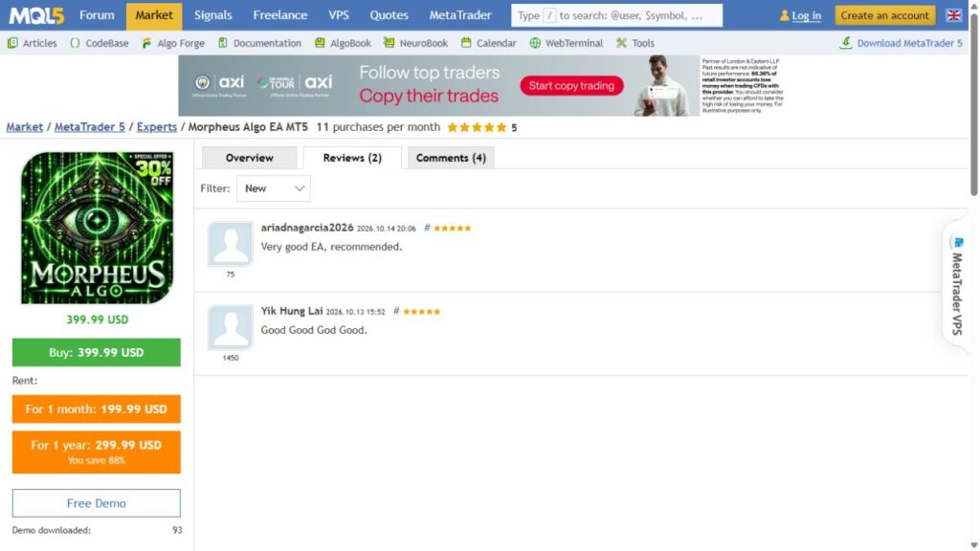Click the '399.99 USD' green price text
980x551 pixels.
[97, 320]
